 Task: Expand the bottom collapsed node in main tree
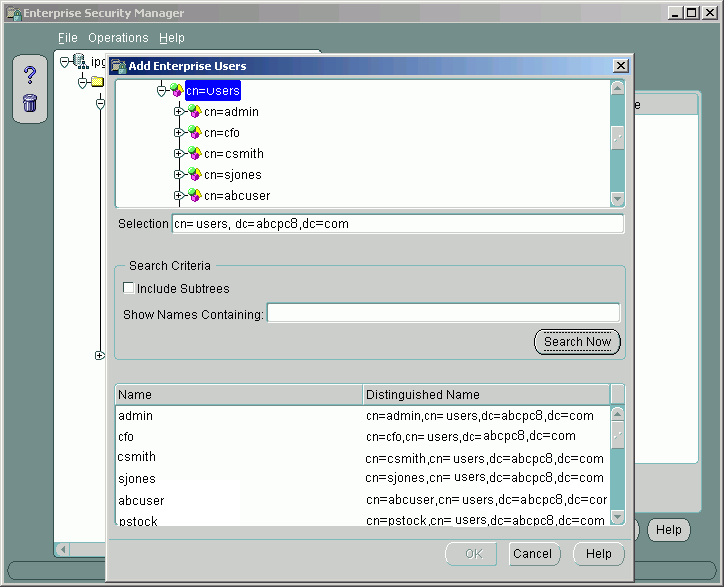[100, 355]
